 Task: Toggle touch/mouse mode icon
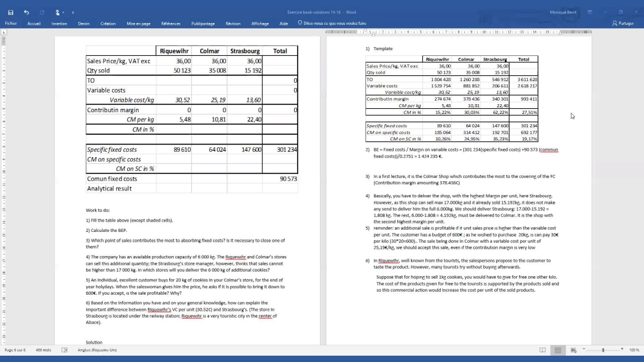click(x=57, y=12)
